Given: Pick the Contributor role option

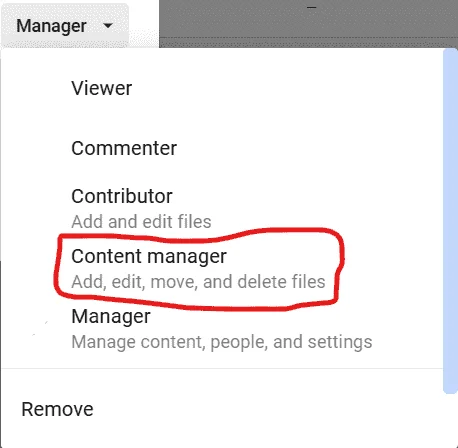Looking at the screenshot, I should pos(222,208).
